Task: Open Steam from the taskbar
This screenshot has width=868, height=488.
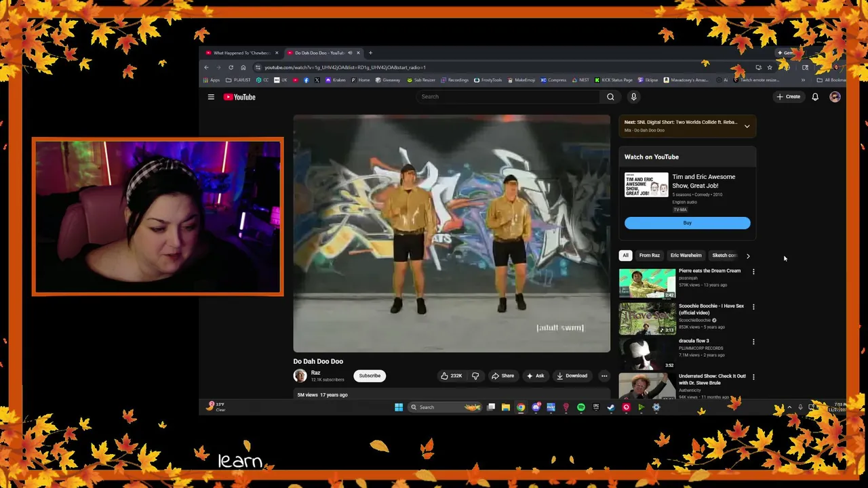Action: (611, 407)
